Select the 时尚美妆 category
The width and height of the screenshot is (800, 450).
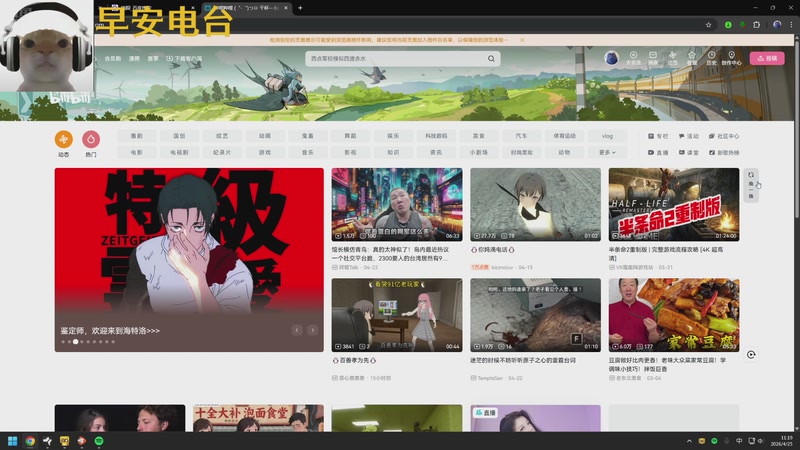(x=521, y=153)
